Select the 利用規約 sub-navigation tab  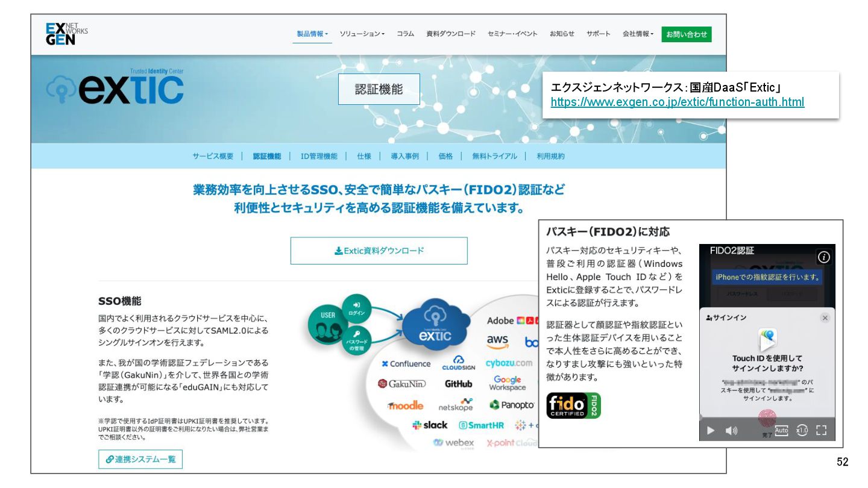551,156
